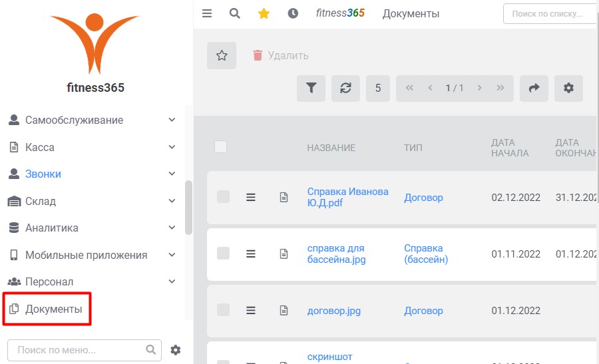Click start date 01.11.2022 cell

click(x=516, y=254)
